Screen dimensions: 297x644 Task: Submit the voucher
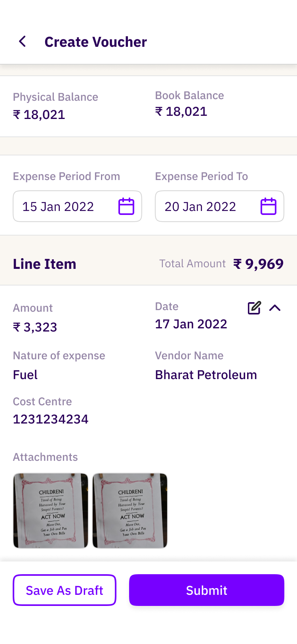[x=206, y=590]
